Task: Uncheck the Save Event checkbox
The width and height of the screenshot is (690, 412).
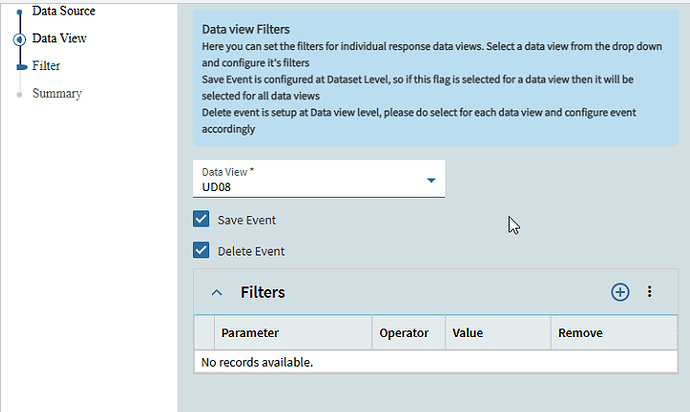Action: (x=201, y=219)
